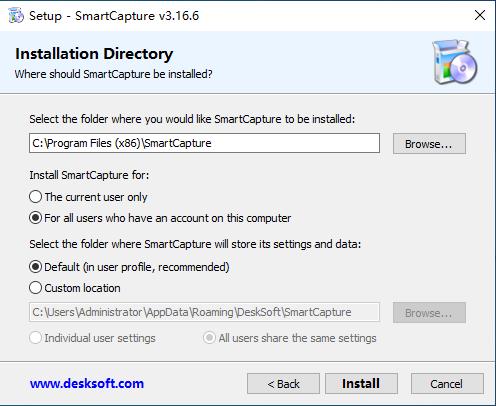Choose "For all users" installation option

coord(35,218)
